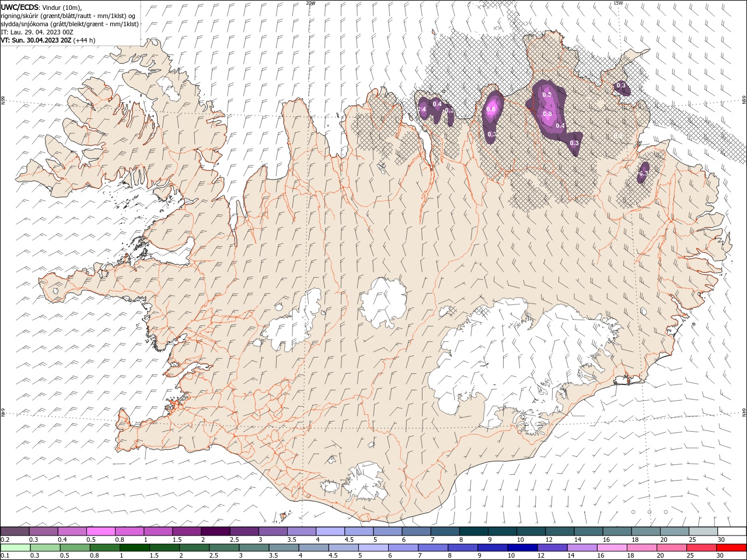
Task: Click the 0.3 value below the 0.8 maximum
Action: tap(491, 134)
